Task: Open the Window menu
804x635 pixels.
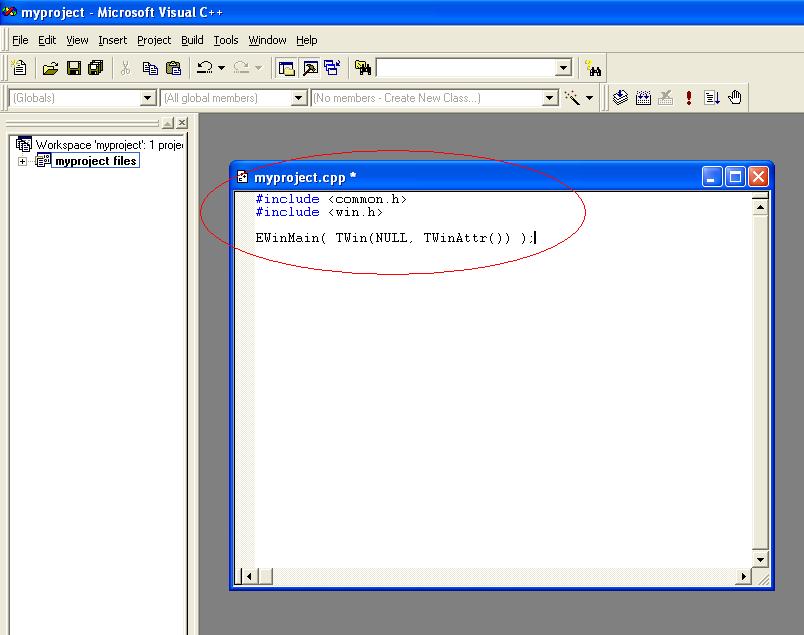Action: 267,40
